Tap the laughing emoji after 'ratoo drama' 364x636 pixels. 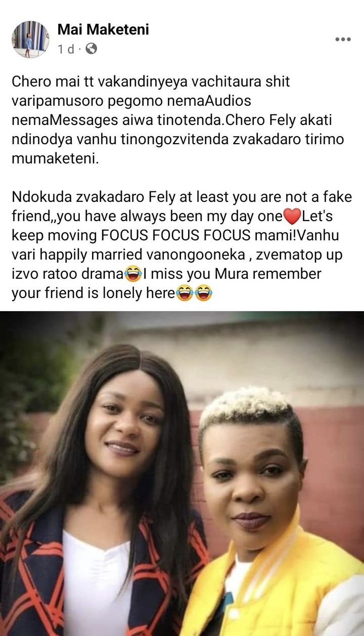pos(133,275)
